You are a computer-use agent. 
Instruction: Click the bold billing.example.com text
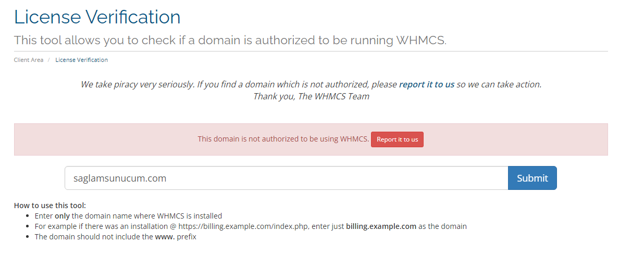point(381,226)
